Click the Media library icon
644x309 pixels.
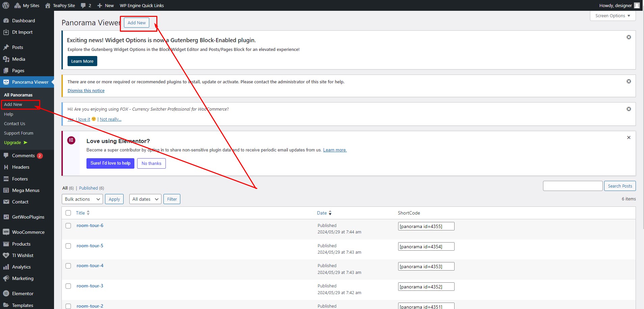[6, 59]
